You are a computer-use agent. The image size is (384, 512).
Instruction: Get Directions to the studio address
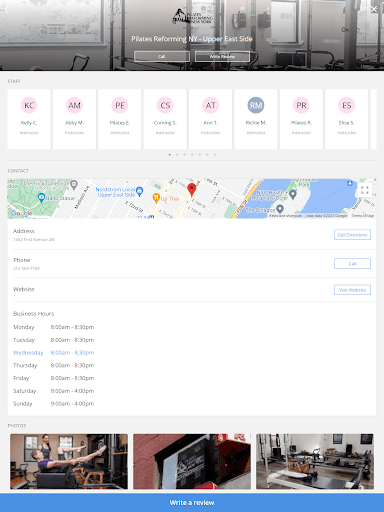click(352, 235)
